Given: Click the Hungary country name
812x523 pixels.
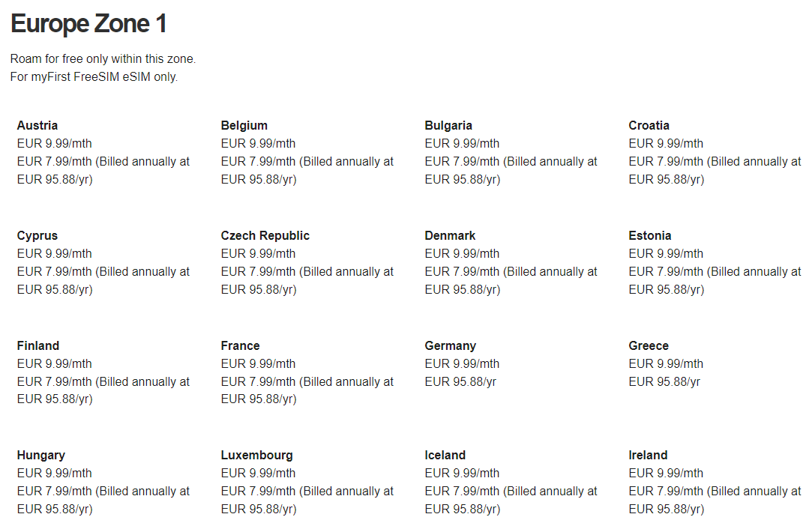Looking at the screenshot, I should (x=41, y=455).
